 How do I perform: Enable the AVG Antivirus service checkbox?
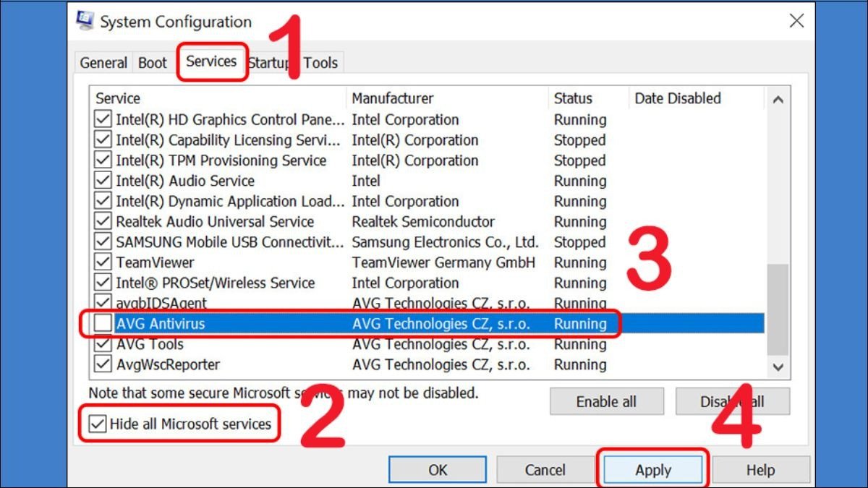103,324
